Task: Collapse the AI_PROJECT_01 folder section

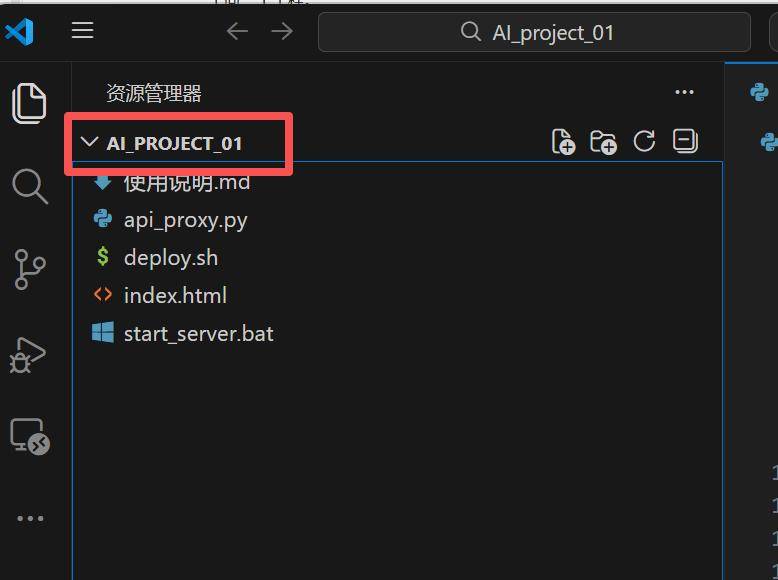Action: click(90, 143)
